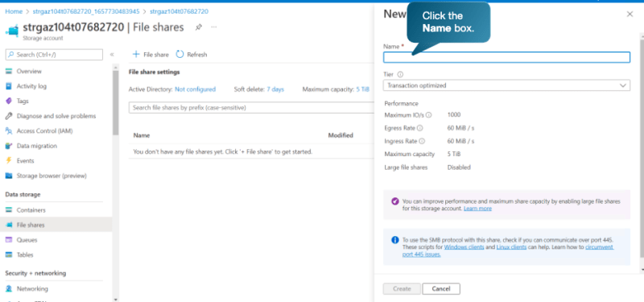Click the Tables icon

click(9, 254)
